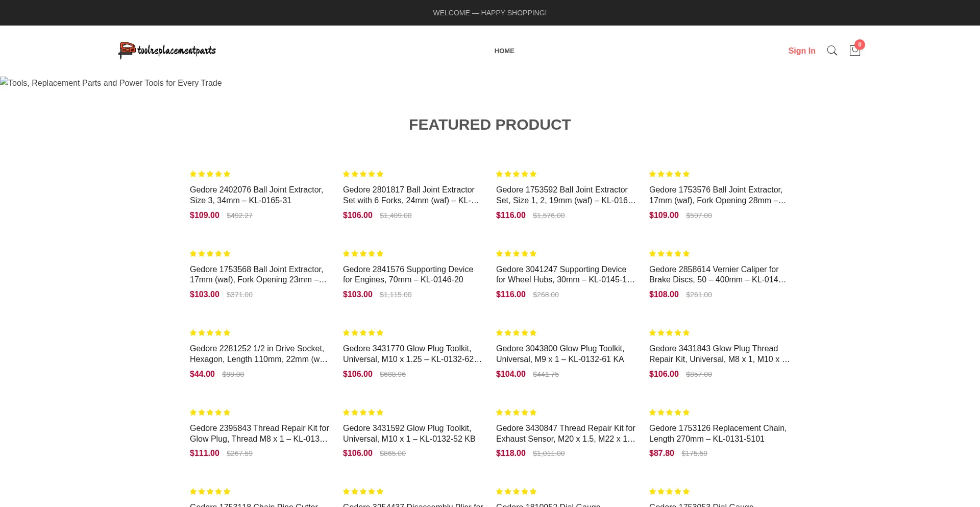This screenshot has width=980, height=507.
Task: Click star rating of Gedore 2281252 socket
Action: click(210, 333)
